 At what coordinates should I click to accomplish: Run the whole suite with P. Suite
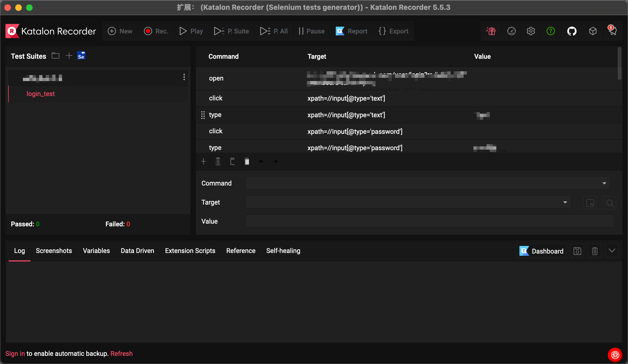click(231, 31)
